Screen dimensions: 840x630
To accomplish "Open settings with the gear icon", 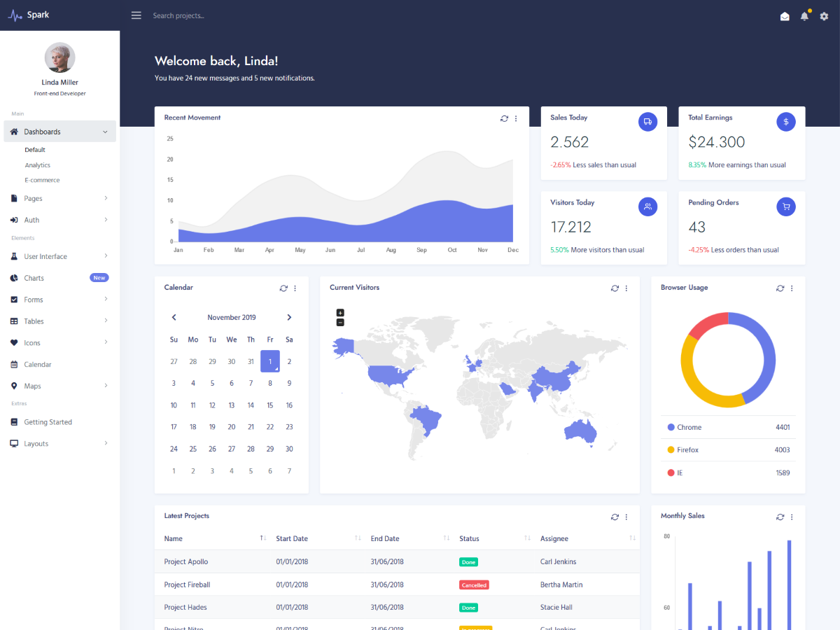I will pos(824,15).
